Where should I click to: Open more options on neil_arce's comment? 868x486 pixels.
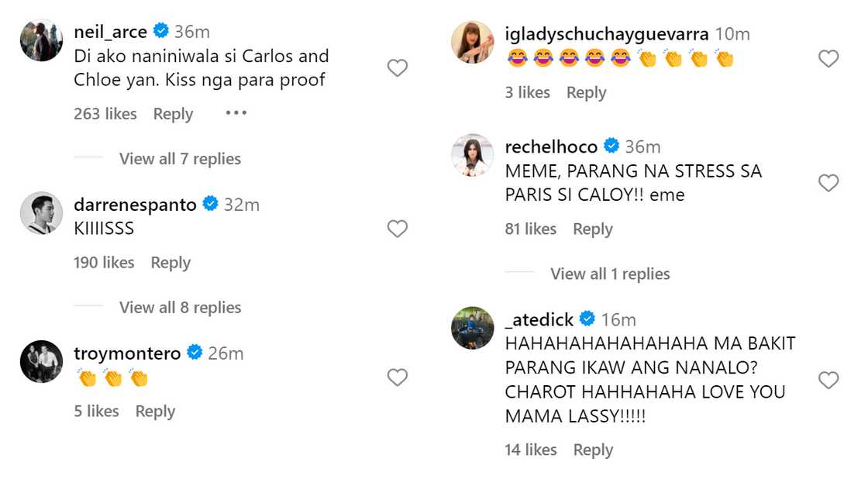point(236,113)
